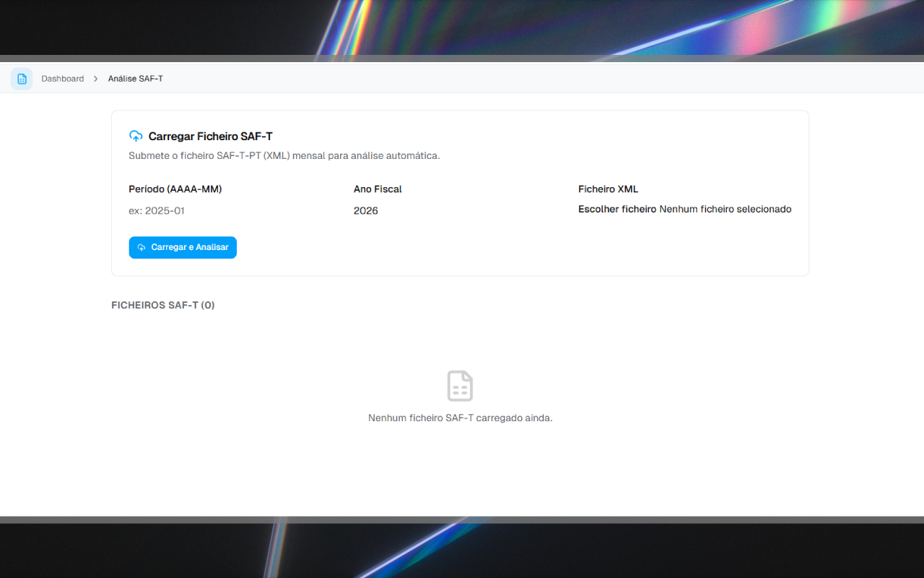Select the Análise SAF-T breadcrumb

pos(135,79)
